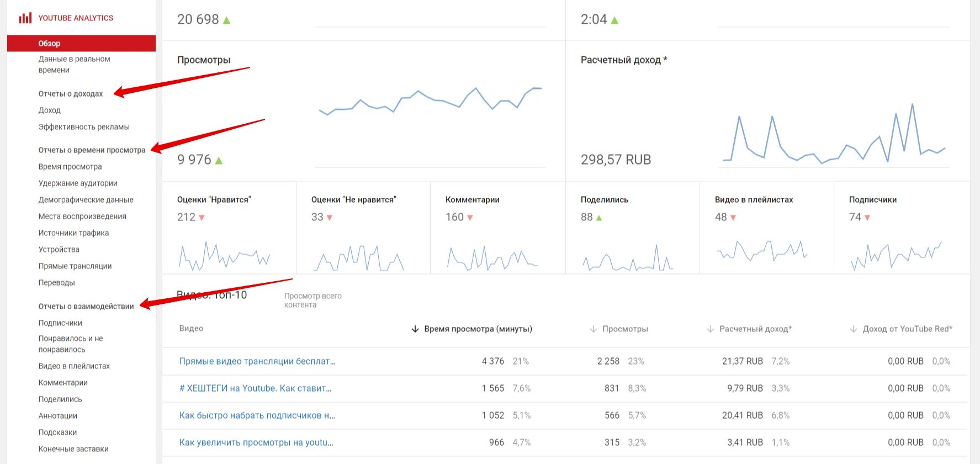Screen dimensions: 980x464
Task: Open Конечные заставки report
Action: (73, 449)
